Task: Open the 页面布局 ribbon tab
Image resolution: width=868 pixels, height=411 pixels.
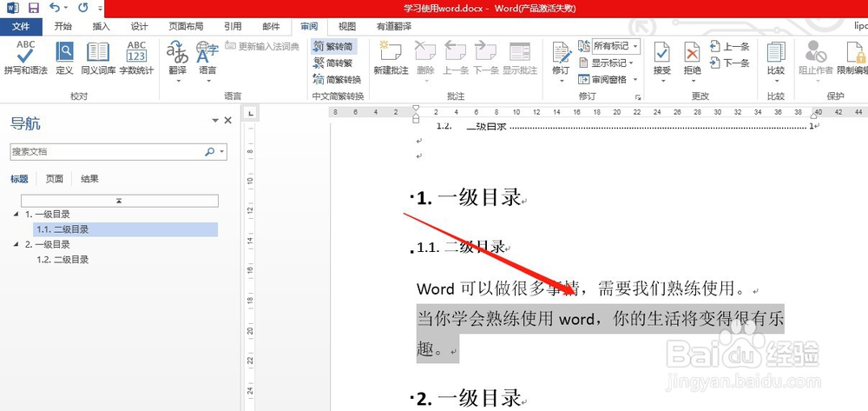Action: (x=186, y=26)
